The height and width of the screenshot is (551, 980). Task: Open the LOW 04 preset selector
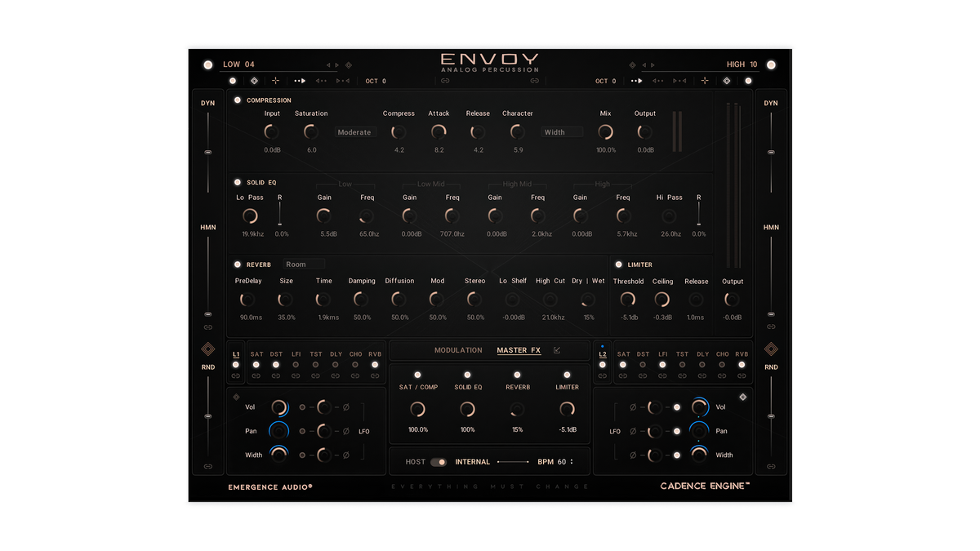238,64
